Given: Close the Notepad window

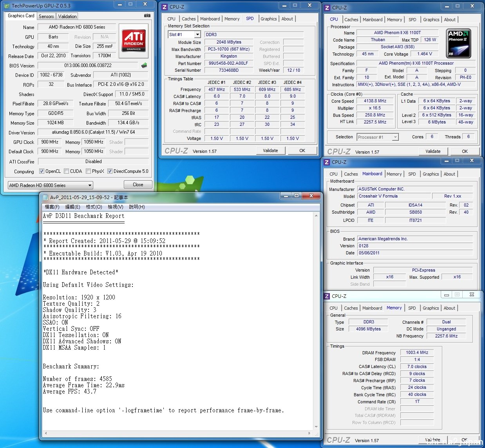Looking at the screenshot, I should tap(311, 196).
